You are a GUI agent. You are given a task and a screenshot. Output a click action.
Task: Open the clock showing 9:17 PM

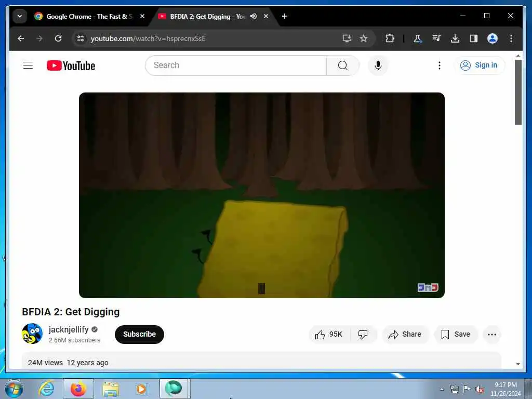click(506, 389)
